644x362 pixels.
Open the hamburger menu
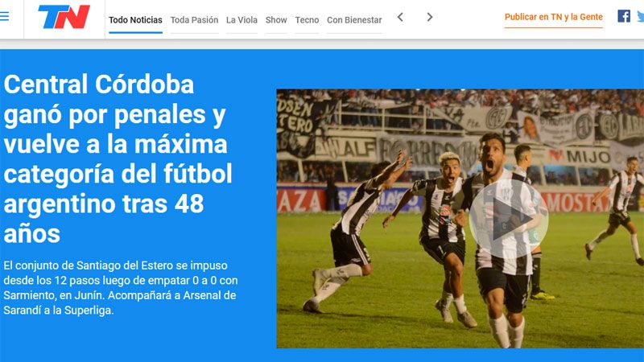pyautogui.click(x=5, y=16)
